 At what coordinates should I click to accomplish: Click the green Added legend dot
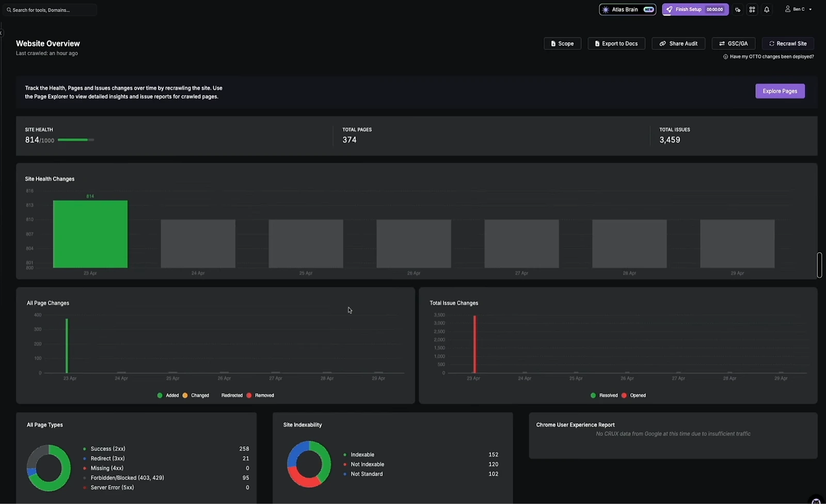[x=160, y=395]
